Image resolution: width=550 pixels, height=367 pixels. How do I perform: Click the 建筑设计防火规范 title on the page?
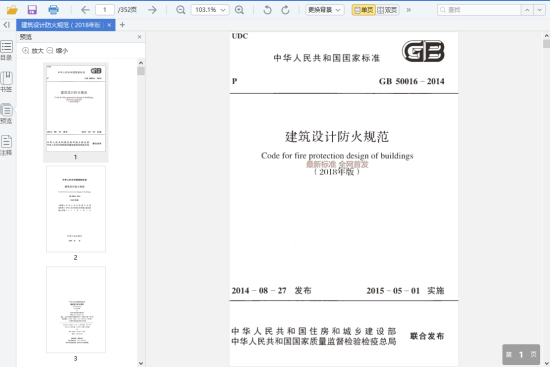click(x=337, y=136)
